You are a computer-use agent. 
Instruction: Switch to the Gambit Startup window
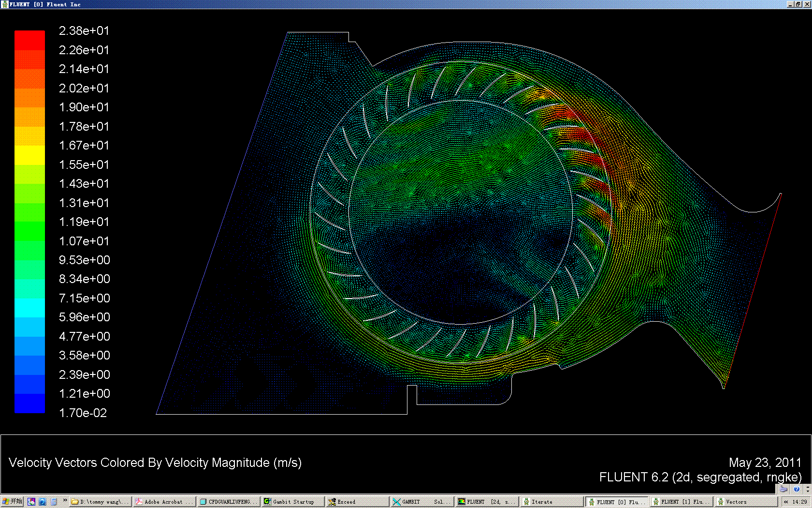(293, 502)
